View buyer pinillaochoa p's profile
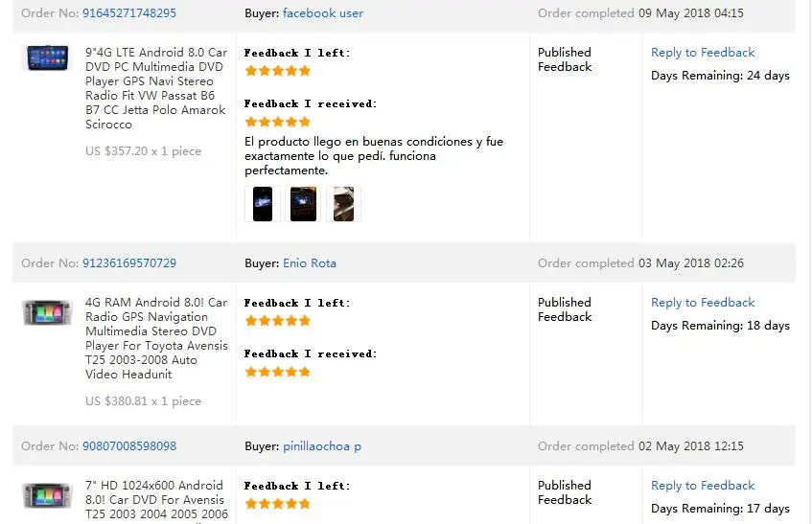The image size is (812, 524). point(322,446)
